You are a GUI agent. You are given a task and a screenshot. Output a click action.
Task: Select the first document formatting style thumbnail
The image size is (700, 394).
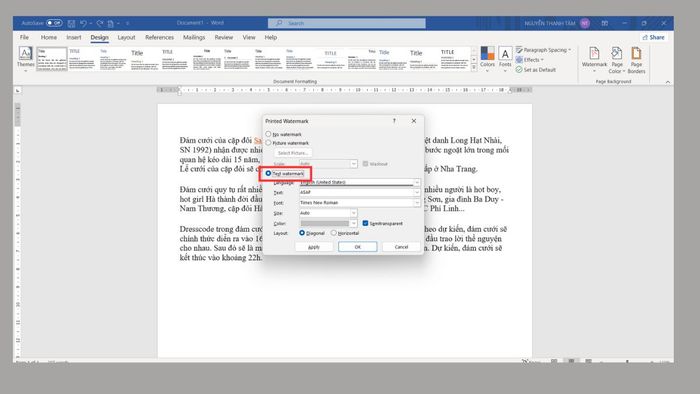point(52,58)
